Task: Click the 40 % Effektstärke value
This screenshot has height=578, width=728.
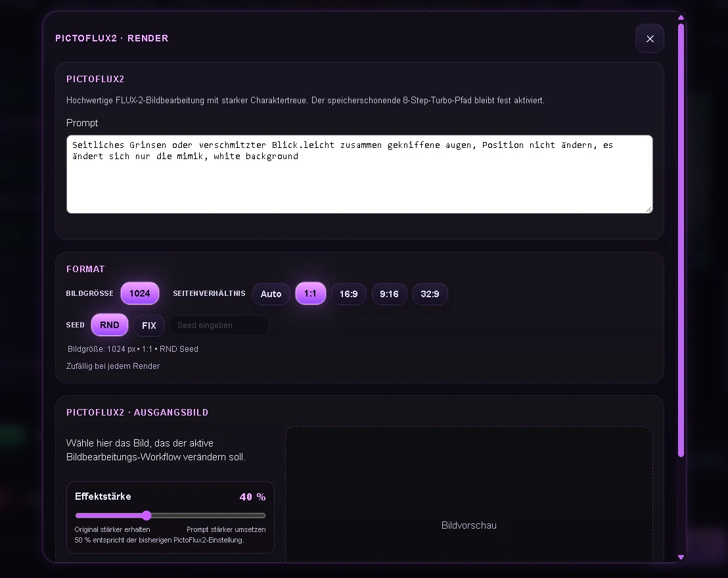Action: click(252, 497)
